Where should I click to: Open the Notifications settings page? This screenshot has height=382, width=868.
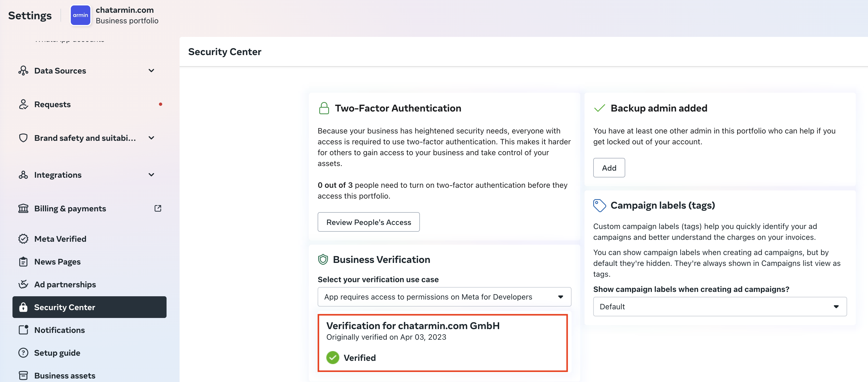(x=59, y=330)
